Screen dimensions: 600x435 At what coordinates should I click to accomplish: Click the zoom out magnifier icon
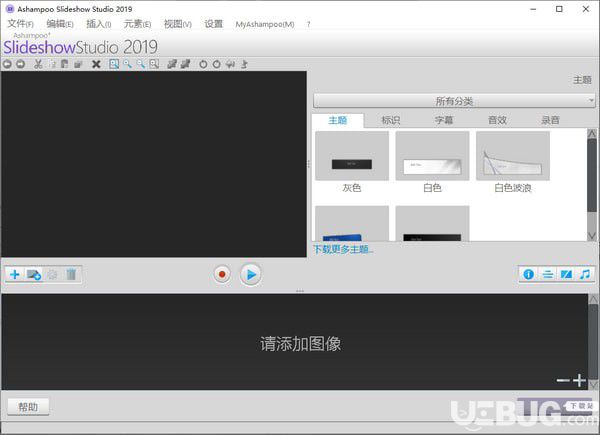click(141, 64)
